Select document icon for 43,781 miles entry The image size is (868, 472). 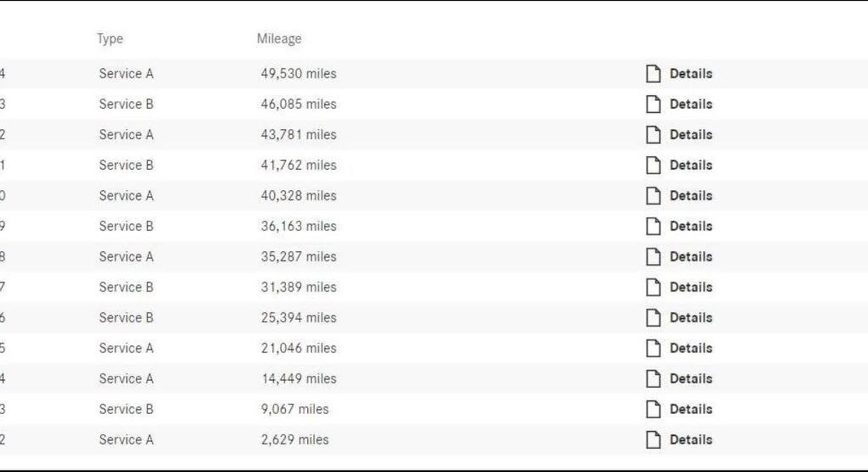653,134
